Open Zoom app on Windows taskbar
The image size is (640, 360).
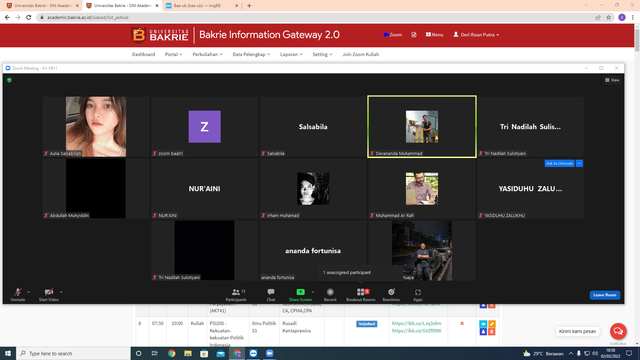coord(269,353)
